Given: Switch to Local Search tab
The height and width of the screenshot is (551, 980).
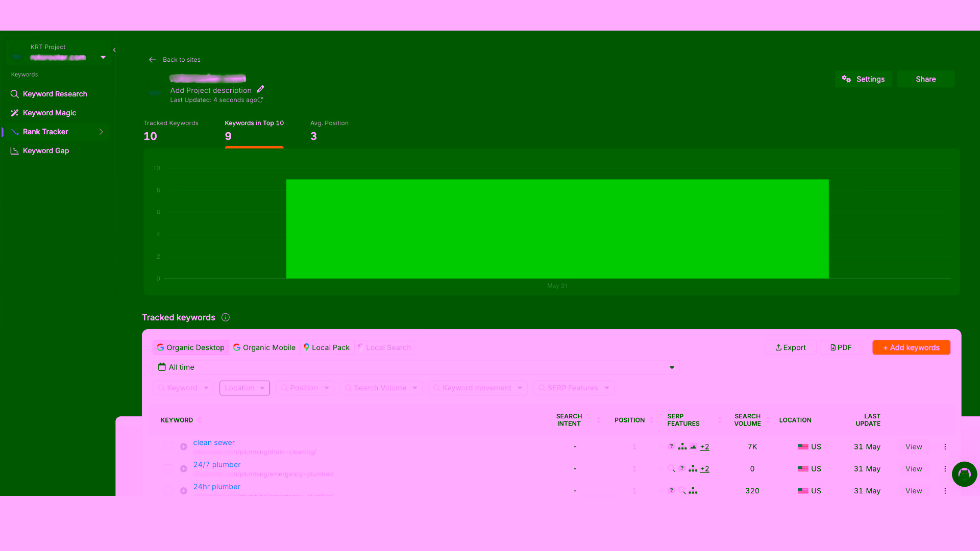Looking at the screenshot, I should coord(384,347).
